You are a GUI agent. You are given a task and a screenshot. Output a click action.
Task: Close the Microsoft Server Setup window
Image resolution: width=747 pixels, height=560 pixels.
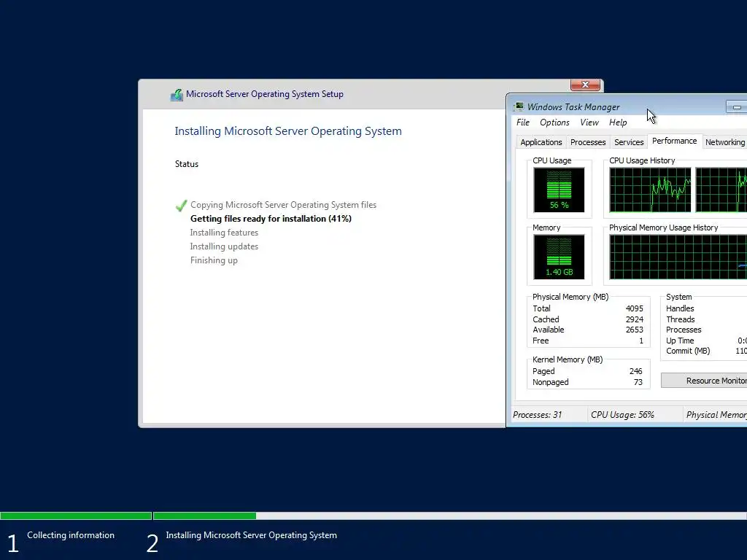tap(585, 85)
